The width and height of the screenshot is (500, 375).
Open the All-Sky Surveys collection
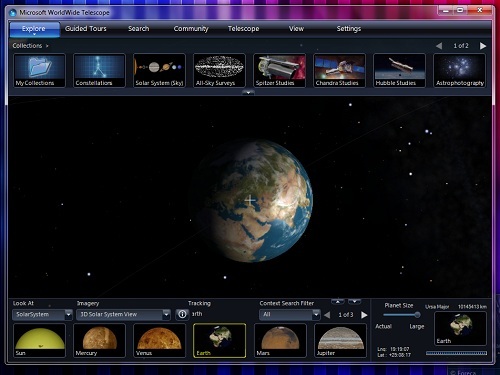[x=219, y=71]
